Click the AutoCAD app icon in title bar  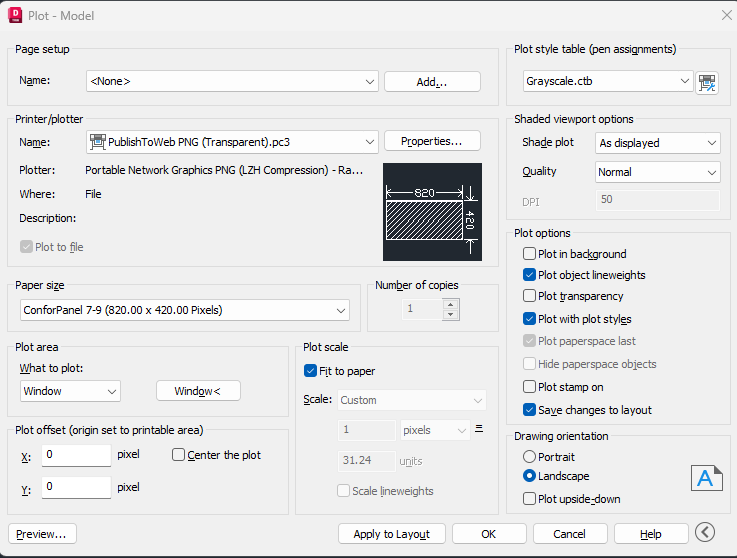pos(15,15)
